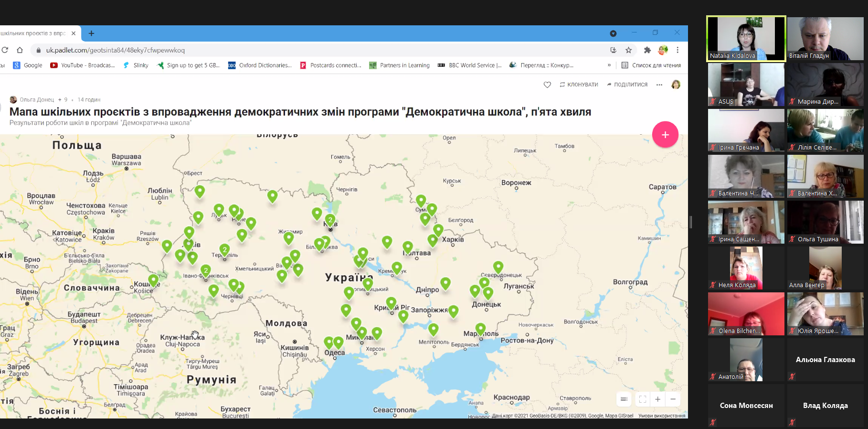Click the map pin near Полтава

pos(407,247)
